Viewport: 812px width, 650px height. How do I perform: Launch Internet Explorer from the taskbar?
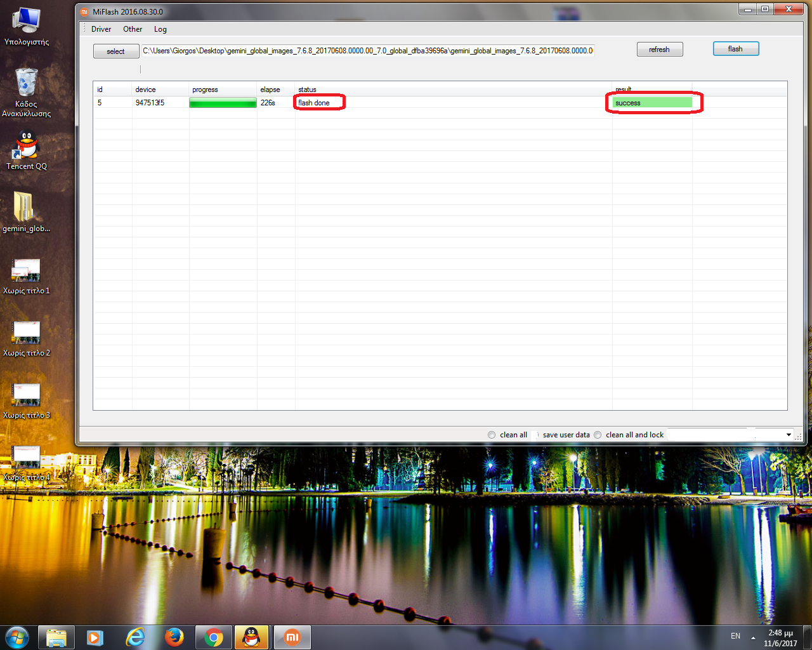coord(134,637)
